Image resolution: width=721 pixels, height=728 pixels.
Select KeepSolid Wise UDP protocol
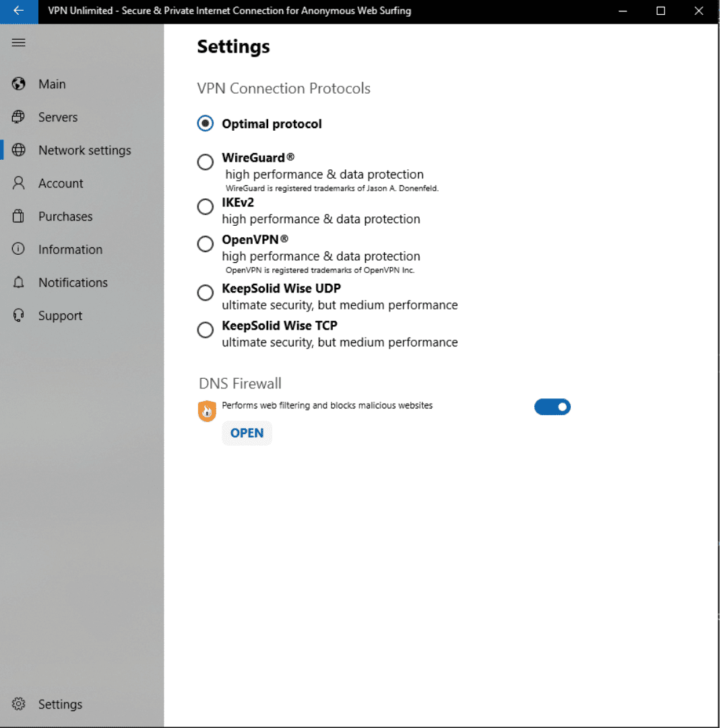[206, 293]
